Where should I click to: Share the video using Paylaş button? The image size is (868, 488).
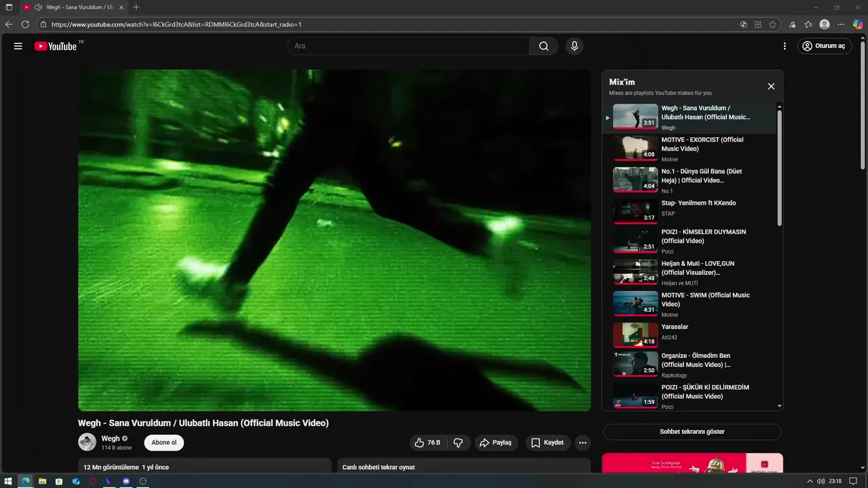pyautogui.click(x=496, y=443)
